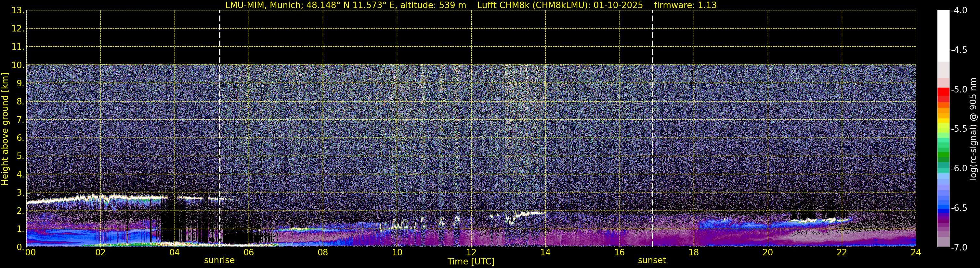Click the '12.' tick label on the height axis
The width and height of the screenshot is (980, 268).
(x=18, y=29)
